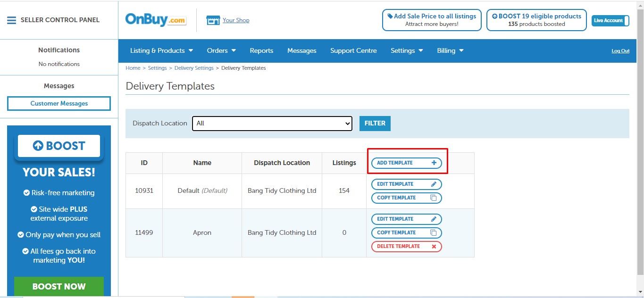The image size is (644, 298).
Task: Click the up-arrow icon in BOOST 19 eligible products
Action: click(x=494, y=16)
